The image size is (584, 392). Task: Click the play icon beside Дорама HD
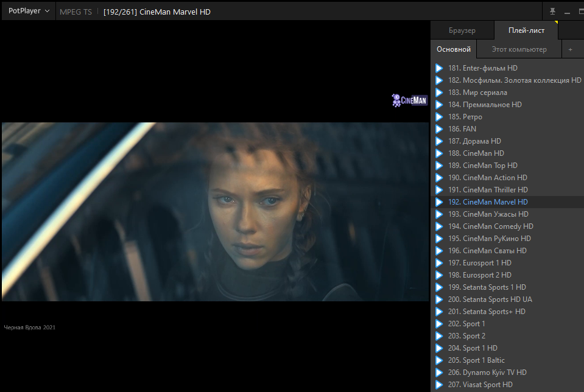coord(439,141)
